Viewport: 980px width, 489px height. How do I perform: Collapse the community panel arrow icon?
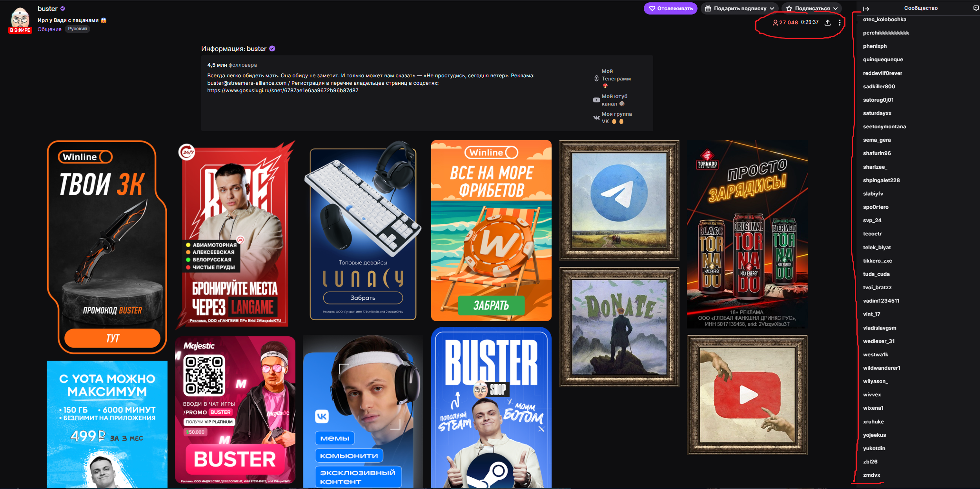pyautogui.click(x=866, y=8)
